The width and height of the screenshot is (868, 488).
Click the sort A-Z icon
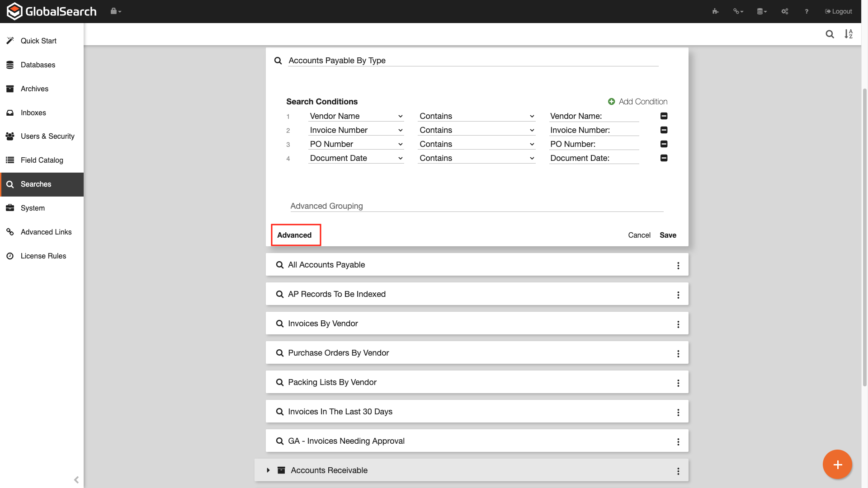849,34
